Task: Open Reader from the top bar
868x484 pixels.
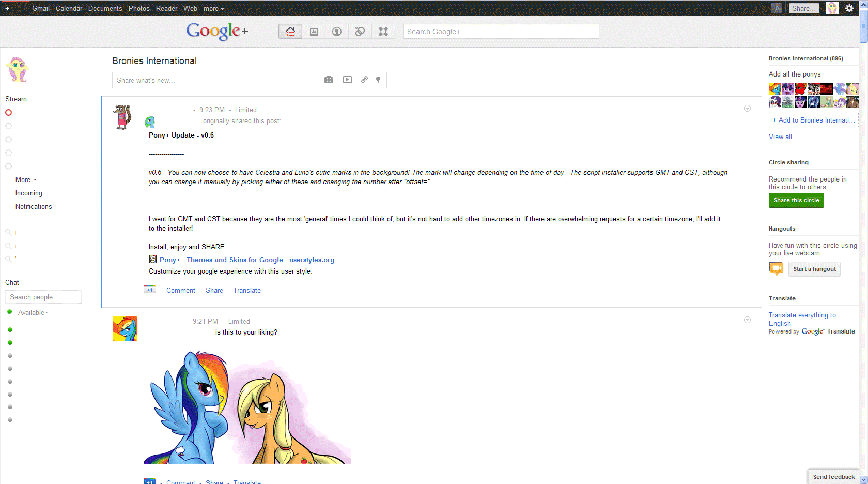Action: 166,8
